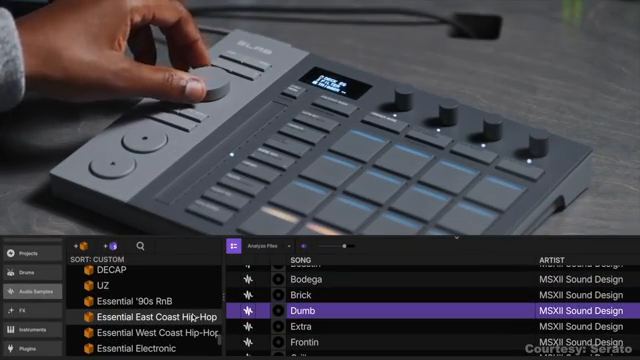Click the vinyl artwork icon for Frontin

[x=278, y=342]
